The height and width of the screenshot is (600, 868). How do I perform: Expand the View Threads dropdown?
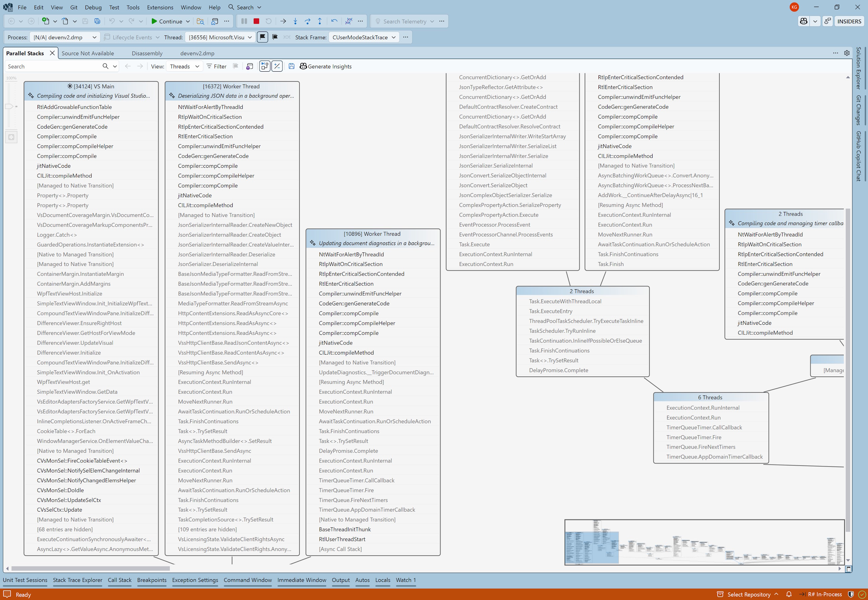click(184, 66)
